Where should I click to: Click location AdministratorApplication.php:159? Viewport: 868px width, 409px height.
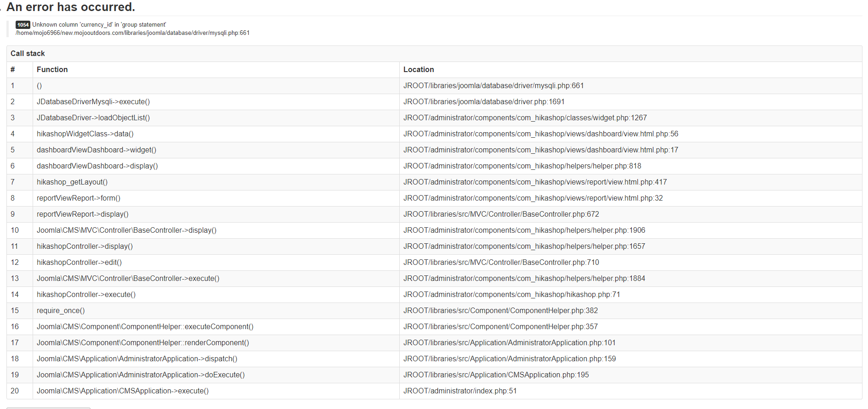point(510,359)
